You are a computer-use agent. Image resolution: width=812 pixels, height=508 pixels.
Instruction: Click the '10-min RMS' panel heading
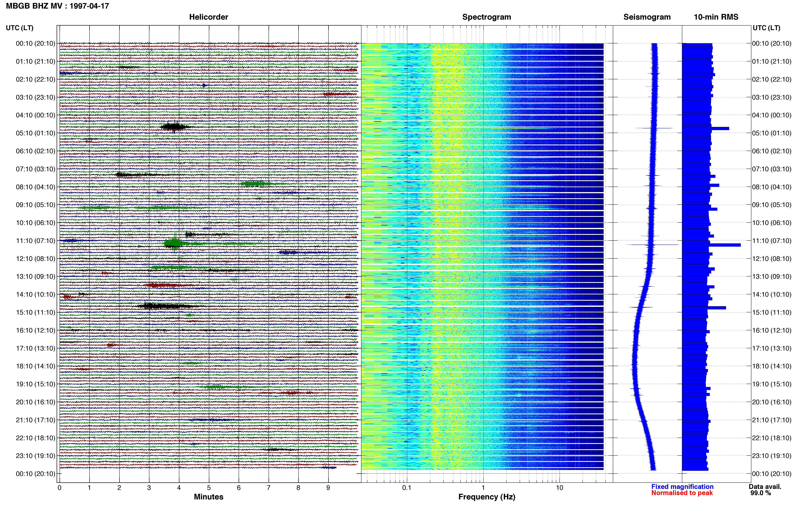coord(716,17)
